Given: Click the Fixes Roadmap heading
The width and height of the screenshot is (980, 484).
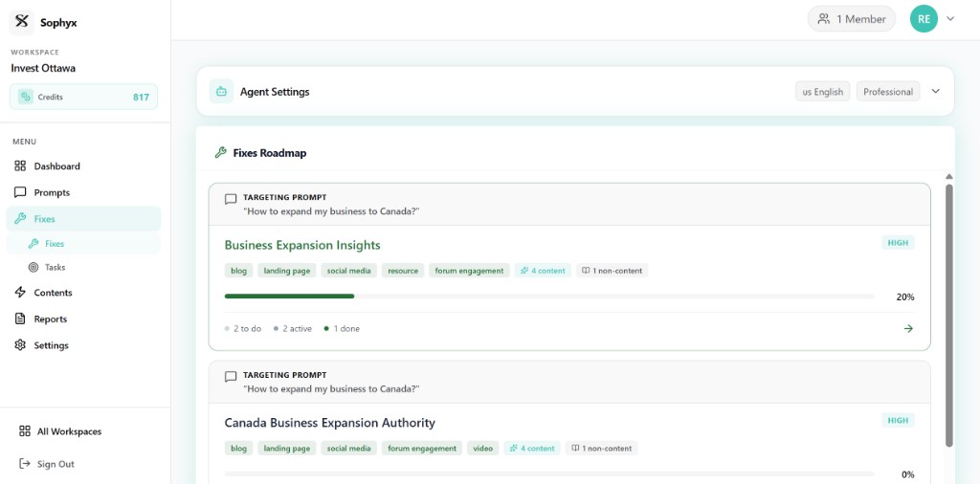Looking at the screenshot, I should (270, 153).
